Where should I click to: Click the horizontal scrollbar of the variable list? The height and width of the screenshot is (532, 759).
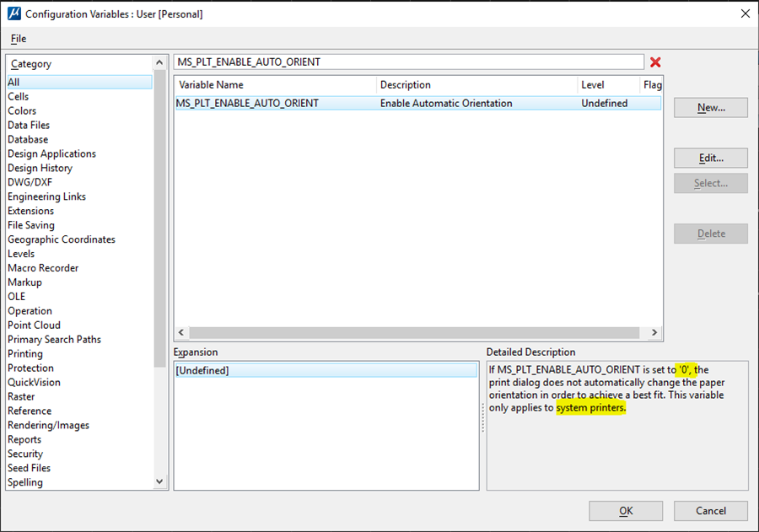pos(414,332)
